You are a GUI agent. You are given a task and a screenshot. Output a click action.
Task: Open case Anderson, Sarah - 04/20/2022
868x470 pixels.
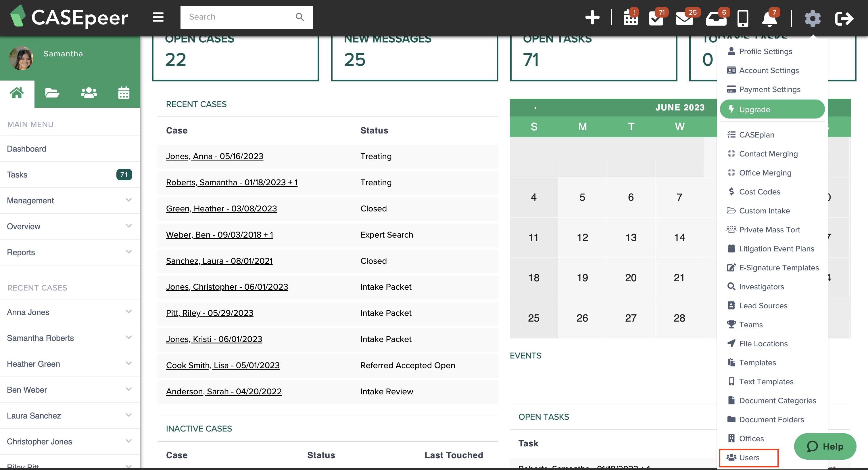224,391
